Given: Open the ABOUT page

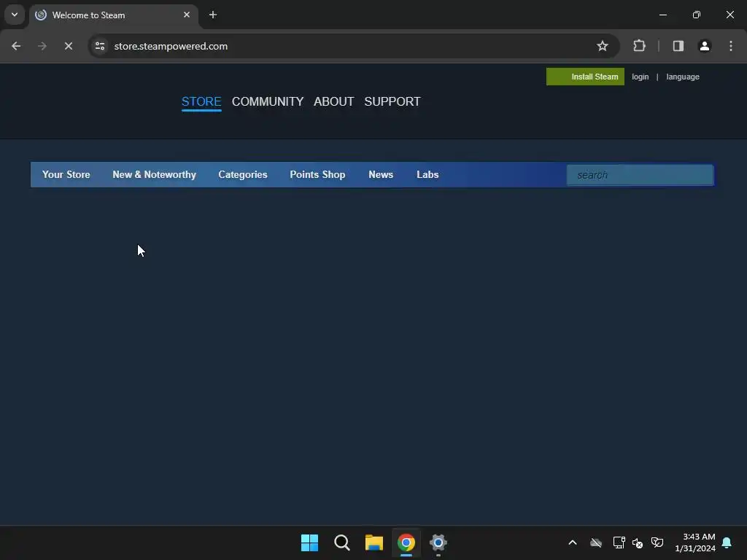Looking at the screenshot, I should tap(334, 101).
